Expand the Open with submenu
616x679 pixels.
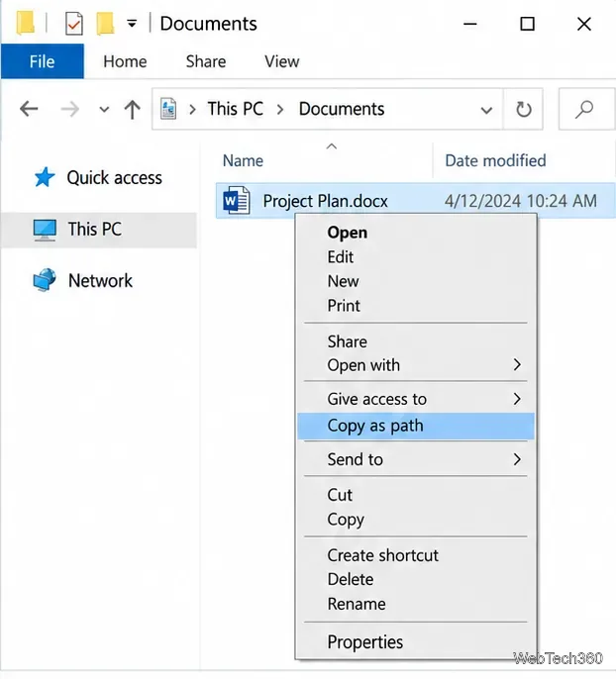pos(416,365)
